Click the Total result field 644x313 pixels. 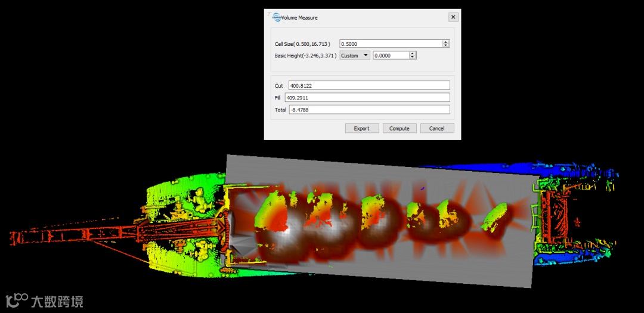tap(369, 110)
